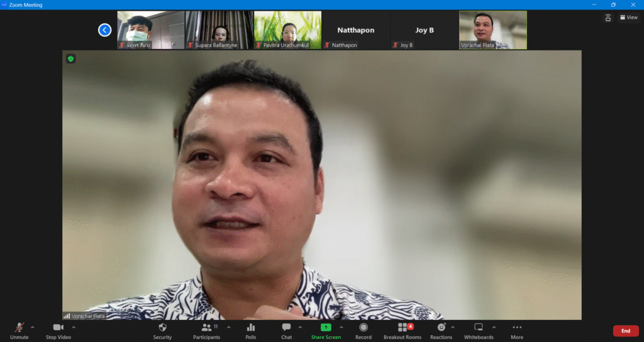This screenshot has height=342, width=644.
Task: Open the More menu
Action: click(x=517, y=328)
